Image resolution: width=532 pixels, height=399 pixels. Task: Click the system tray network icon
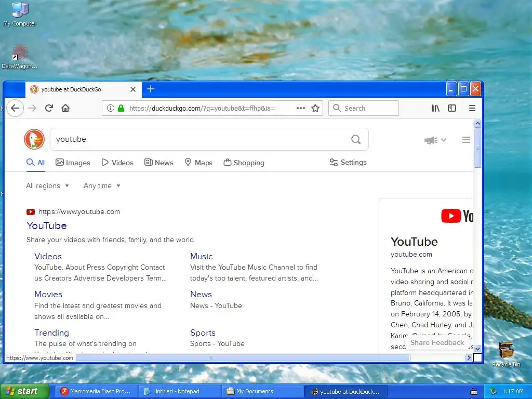tap(494, 391)
